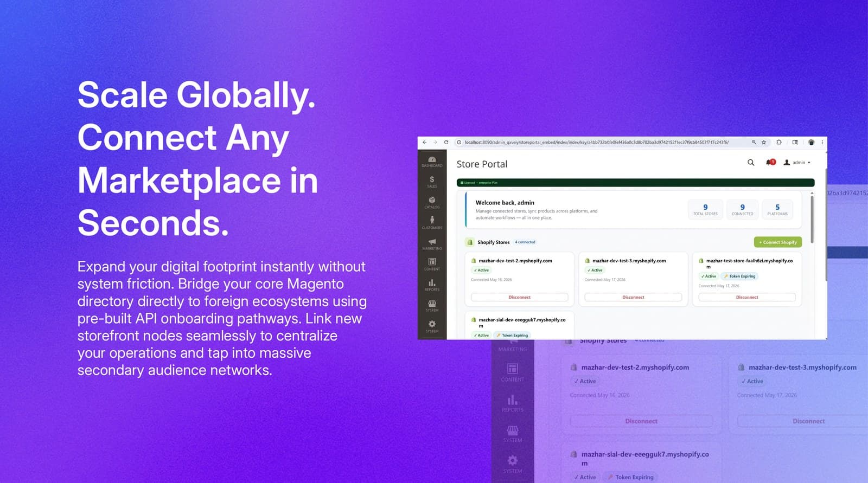This screenshot has width=868, height=483.
Task: Open the browser extensions puzzle icon
Action: [779, 143]
